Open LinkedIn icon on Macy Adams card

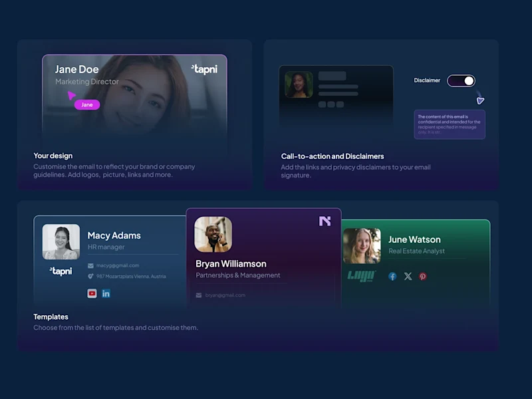[106, 293]
